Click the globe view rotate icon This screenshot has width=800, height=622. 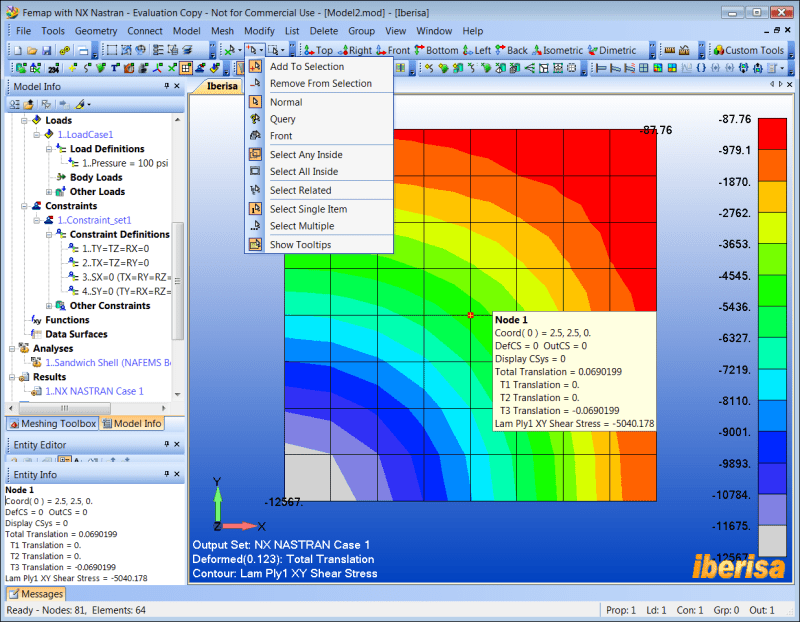tap(140, 50)
